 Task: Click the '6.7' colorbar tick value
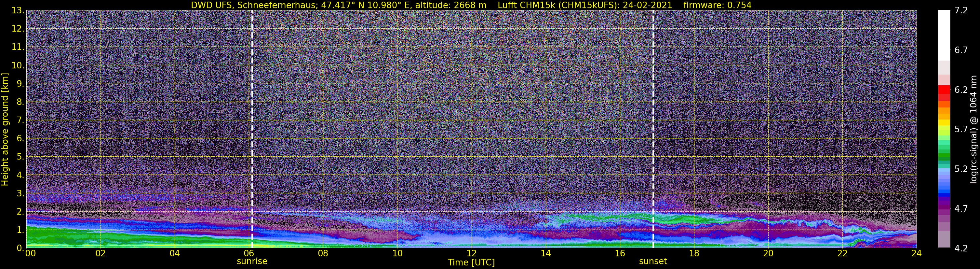[961, 50]
